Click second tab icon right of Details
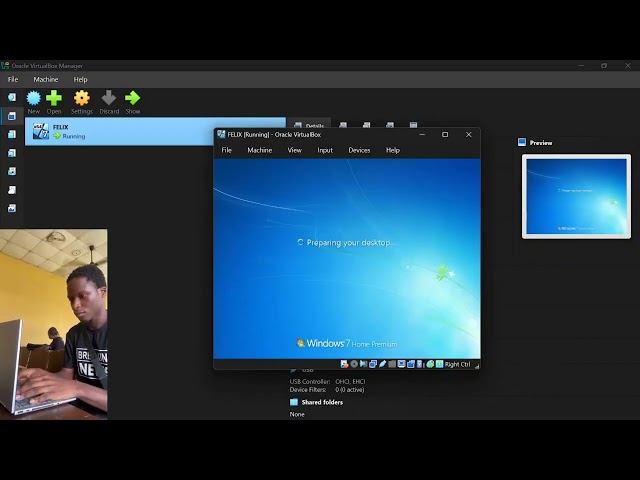This screenshot has width=640, height=480. click(x=367, y=124)
